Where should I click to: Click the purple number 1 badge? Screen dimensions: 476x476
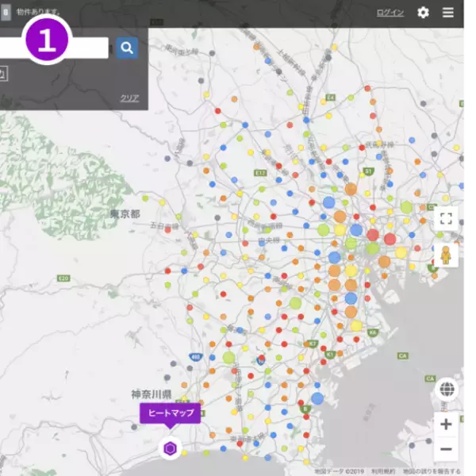coord(47,40)
